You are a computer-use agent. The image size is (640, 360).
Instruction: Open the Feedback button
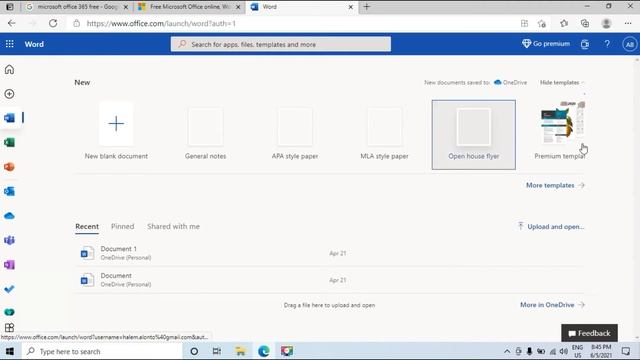pyautogui.click(x=589, y=333)
